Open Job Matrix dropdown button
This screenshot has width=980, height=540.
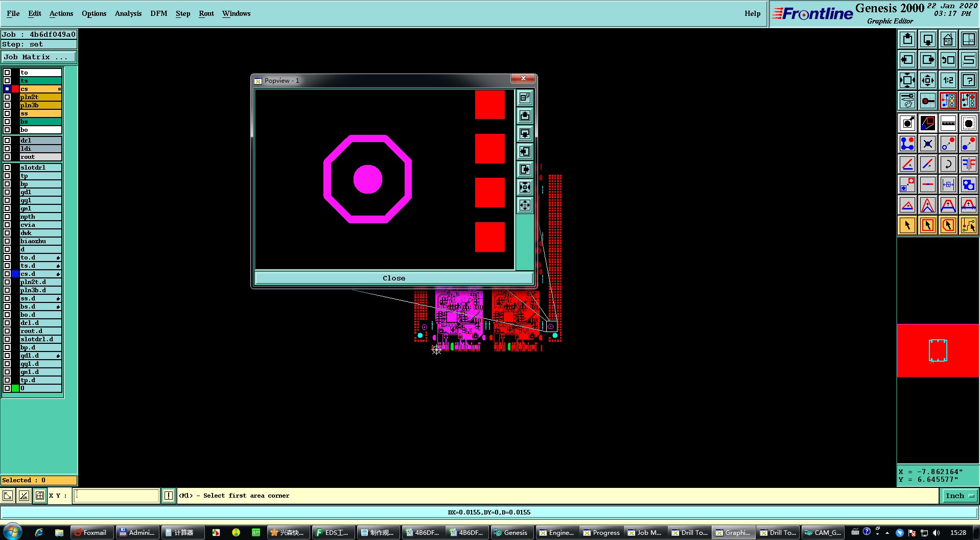point(39,57)
